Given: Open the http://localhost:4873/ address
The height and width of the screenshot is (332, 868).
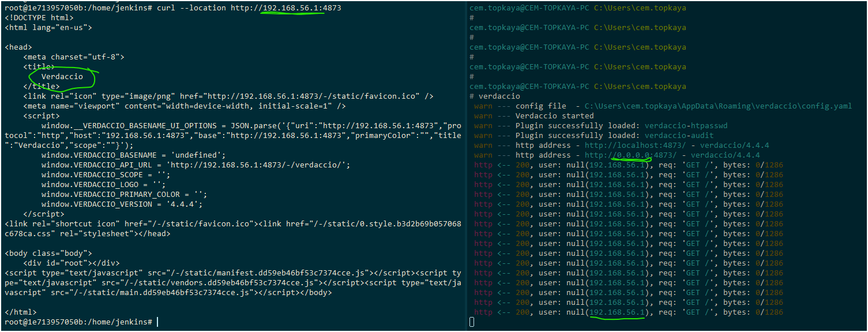Looking at the screenshot, I should tap(635, 146).
